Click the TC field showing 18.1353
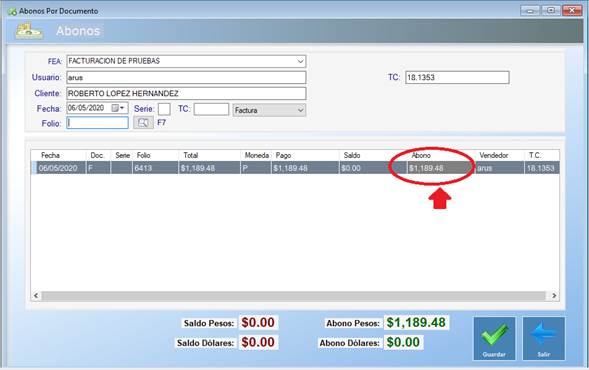 click(457, 77)
